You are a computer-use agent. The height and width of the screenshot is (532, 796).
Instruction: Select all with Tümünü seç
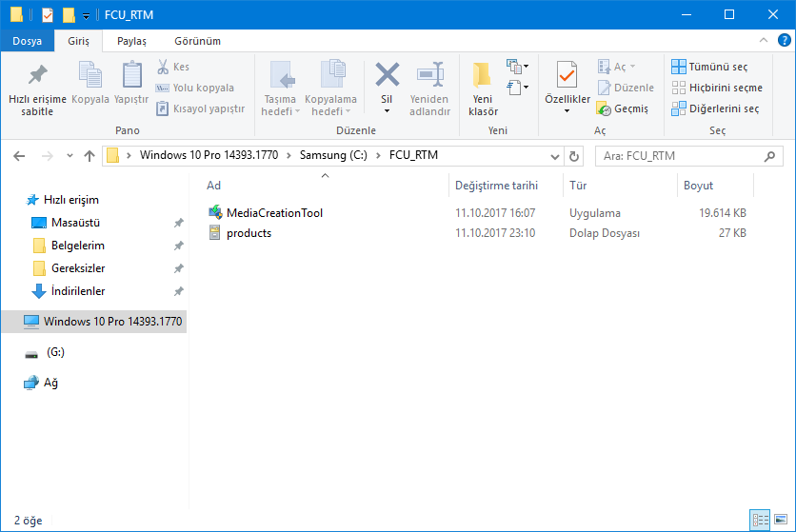click(709, 67)
